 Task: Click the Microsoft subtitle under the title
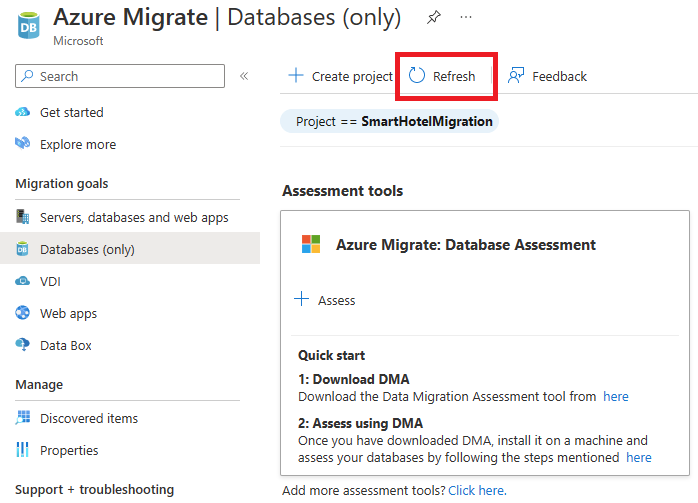tap(78, 41)
